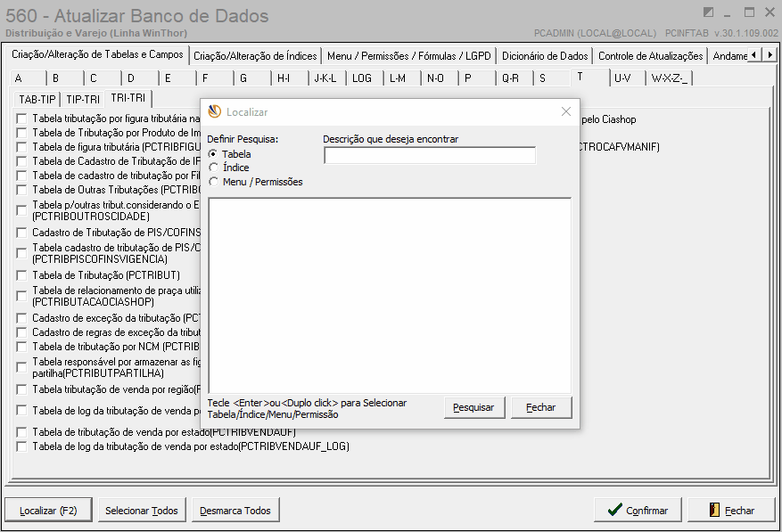Screen dimensions: 782x532
Task: Select the letter A tab
Action: [28, 78]
